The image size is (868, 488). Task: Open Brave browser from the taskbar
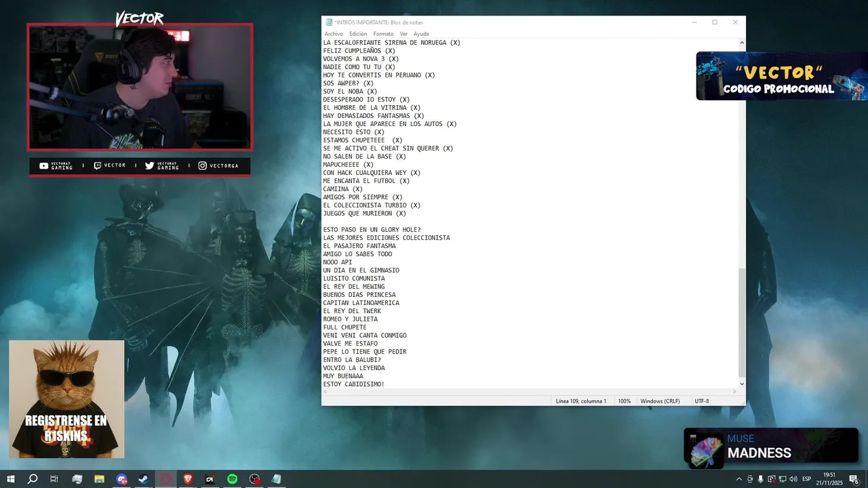tap(188, 479)
